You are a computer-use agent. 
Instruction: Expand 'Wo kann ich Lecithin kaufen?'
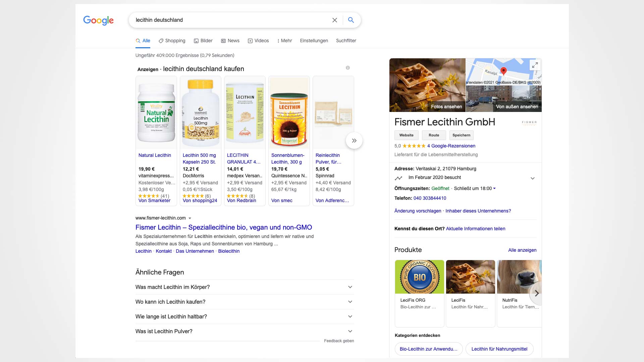point(245,302)
